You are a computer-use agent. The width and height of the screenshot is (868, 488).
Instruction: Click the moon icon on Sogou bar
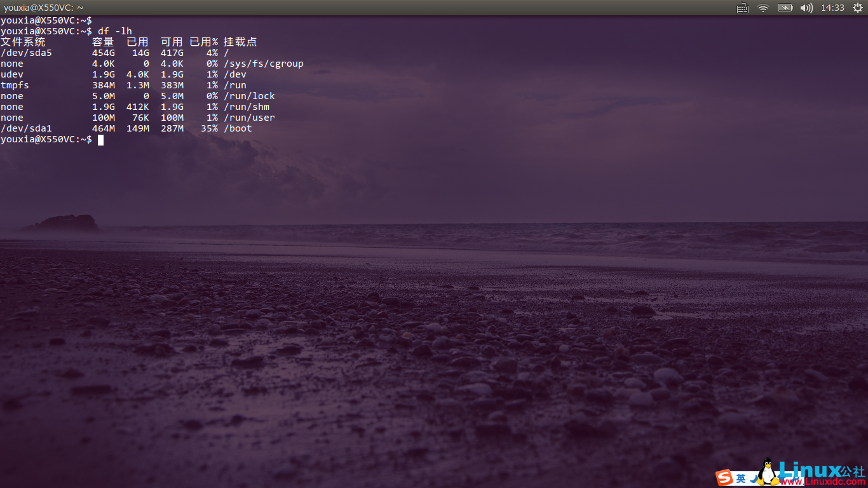click(x=754, y=478)
